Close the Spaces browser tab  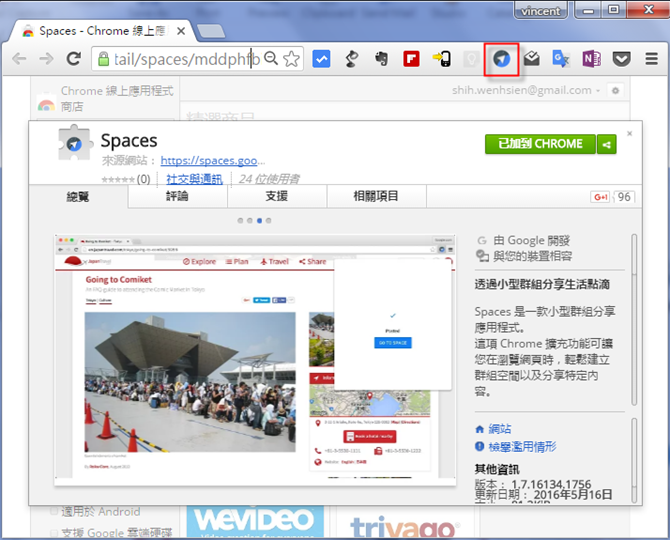(x=181, y=31)
